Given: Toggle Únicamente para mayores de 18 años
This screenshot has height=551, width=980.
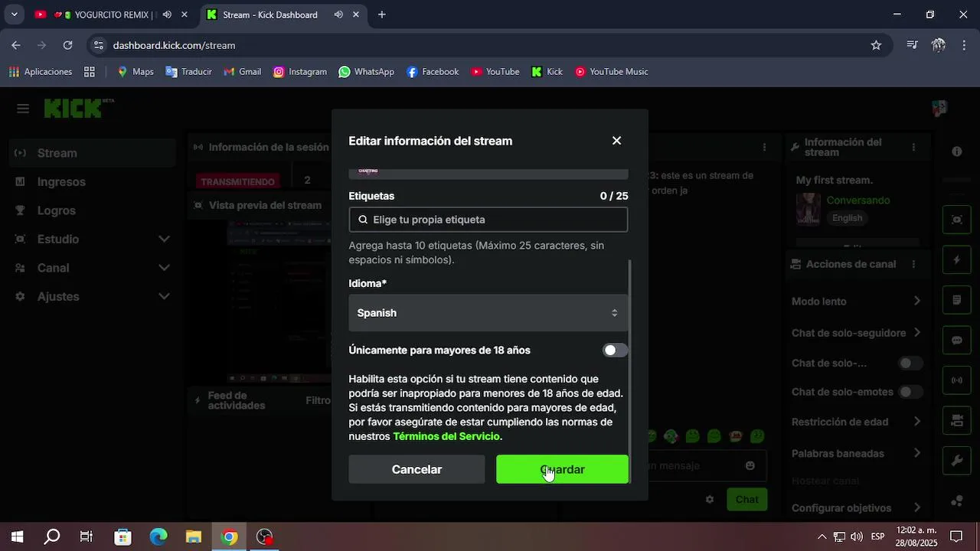Looking at the screenshot, I should (615, 350).
